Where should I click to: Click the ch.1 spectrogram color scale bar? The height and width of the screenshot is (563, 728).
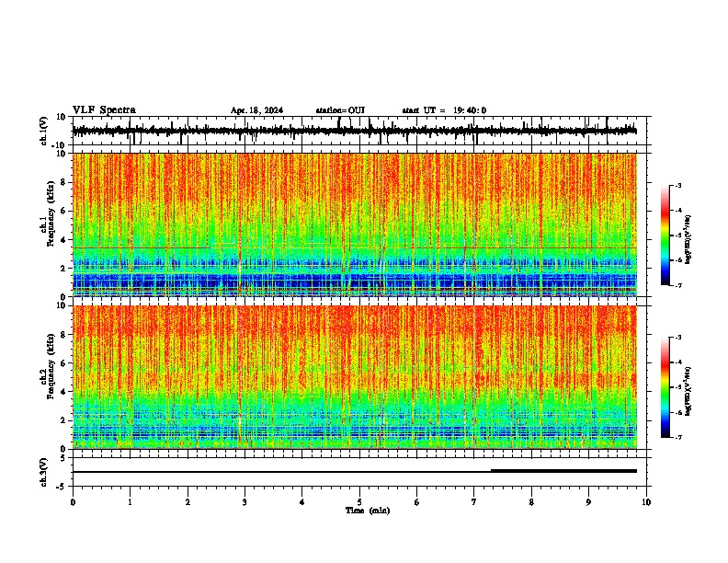[665, 236]
